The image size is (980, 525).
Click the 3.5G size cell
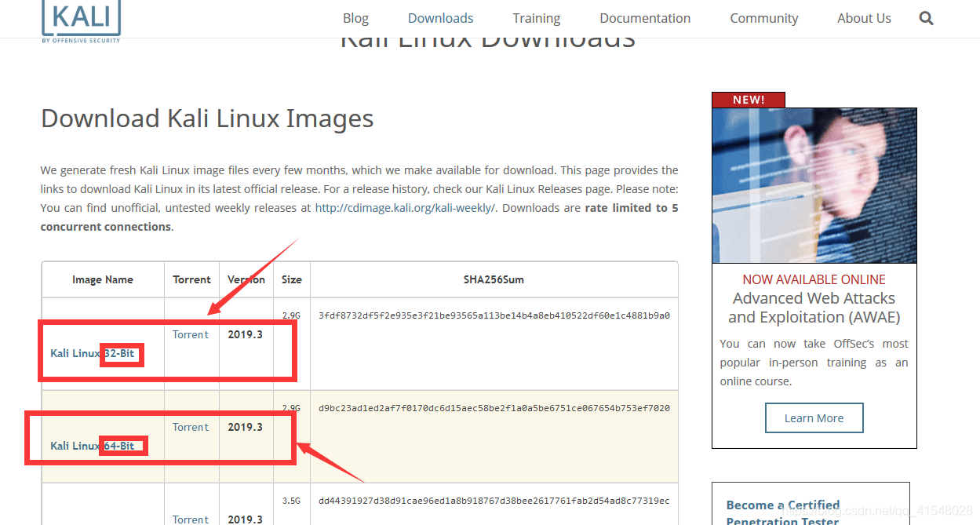point(291,501)
